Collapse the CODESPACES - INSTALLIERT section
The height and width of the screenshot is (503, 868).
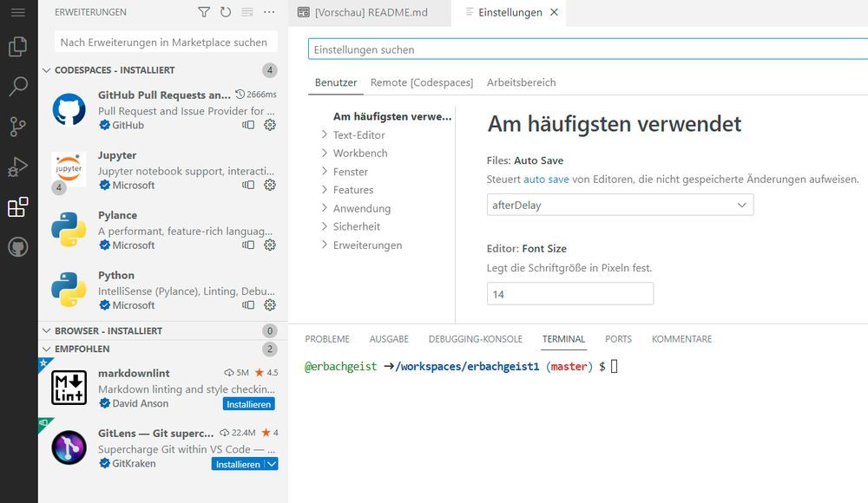point(104,70)
